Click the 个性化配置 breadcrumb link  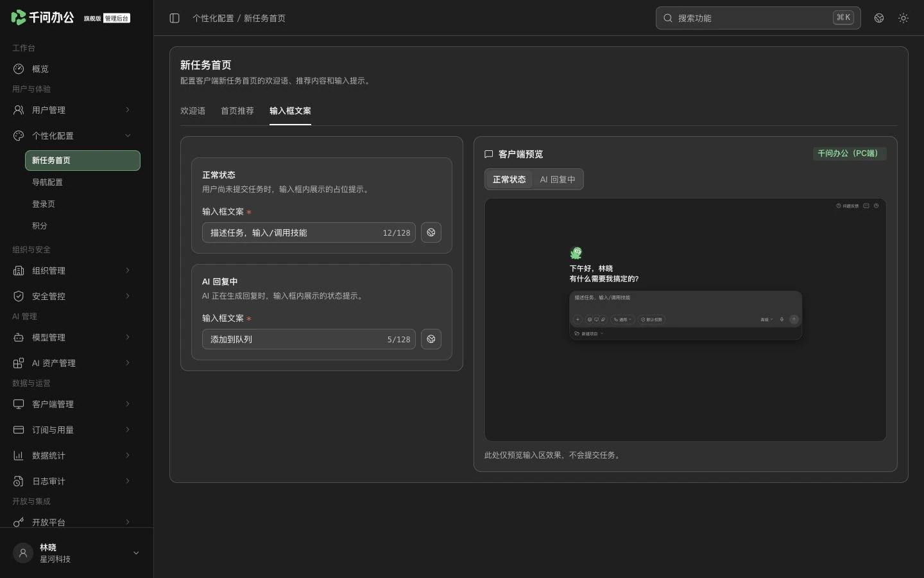pyautogui.click(x=213, y=18)
